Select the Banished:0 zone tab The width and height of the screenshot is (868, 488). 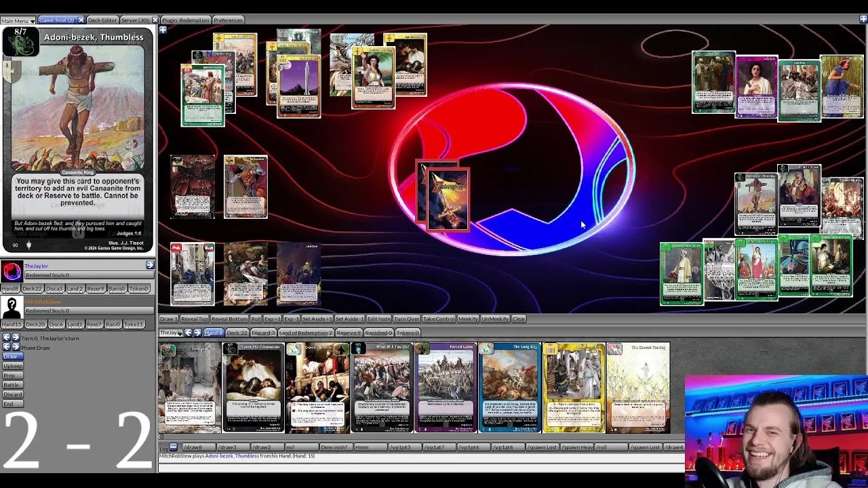(379, 333)
